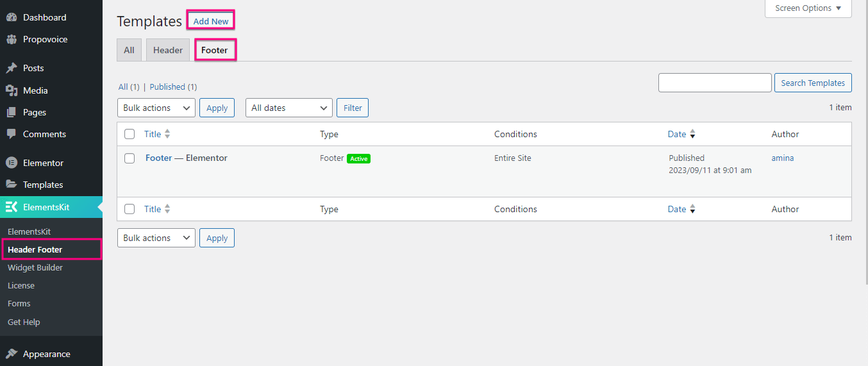Click the Elementor menu label
Screen dimensions: 868x366
pos(43,163)
